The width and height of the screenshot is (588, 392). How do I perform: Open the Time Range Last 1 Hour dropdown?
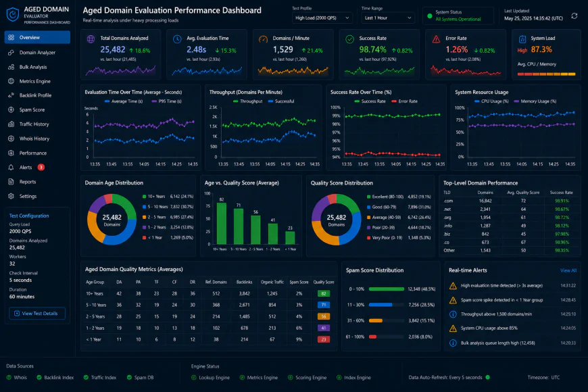[x=389, y=18]
